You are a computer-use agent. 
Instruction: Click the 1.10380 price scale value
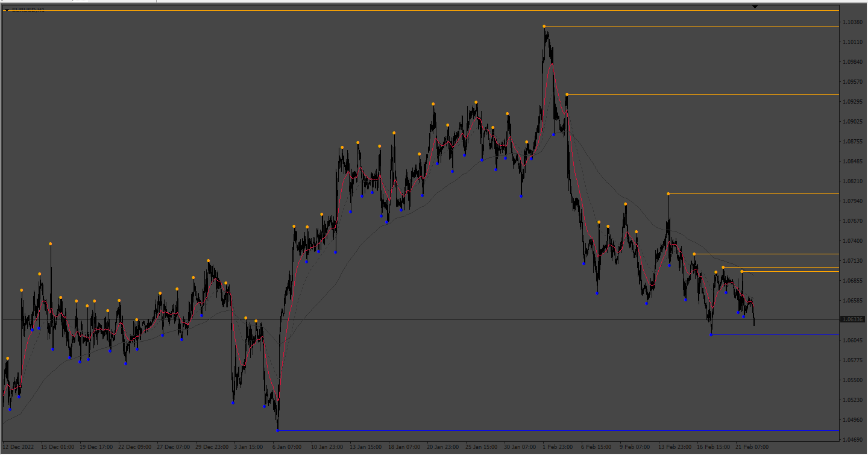(x=852, y=22)
